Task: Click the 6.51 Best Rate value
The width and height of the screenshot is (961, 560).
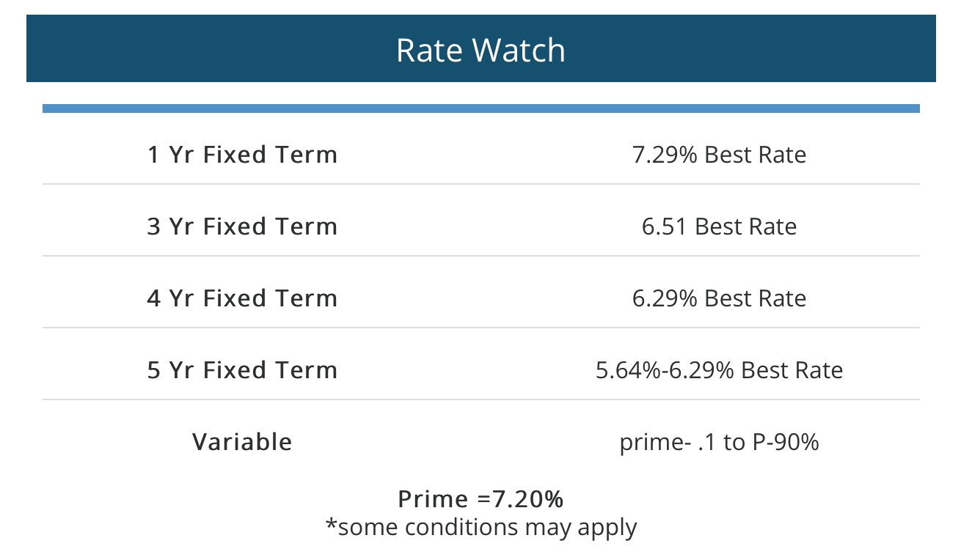Action: click(x=719, y=226)
